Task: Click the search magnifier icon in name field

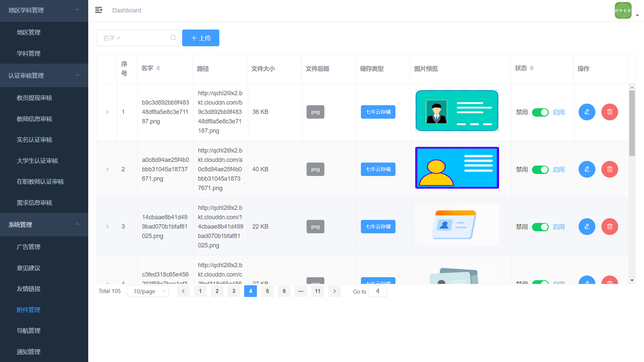Action: pyautogui.click(x=173, y=38)
